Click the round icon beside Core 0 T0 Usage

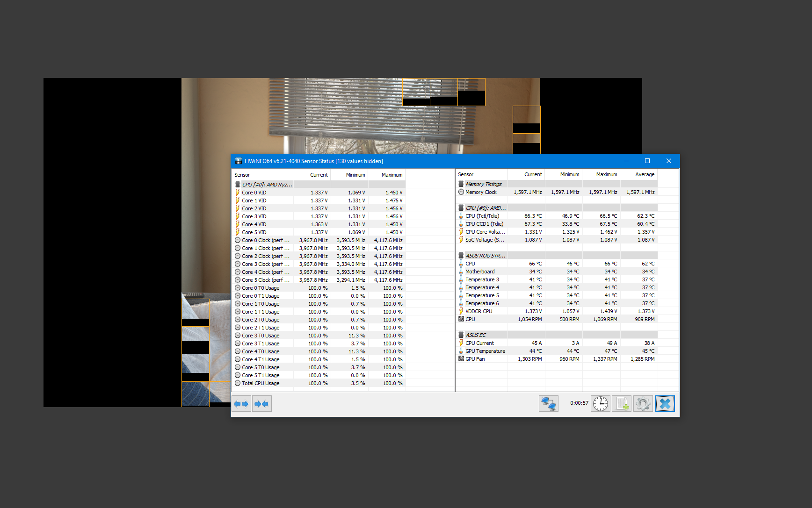(238, 288)
